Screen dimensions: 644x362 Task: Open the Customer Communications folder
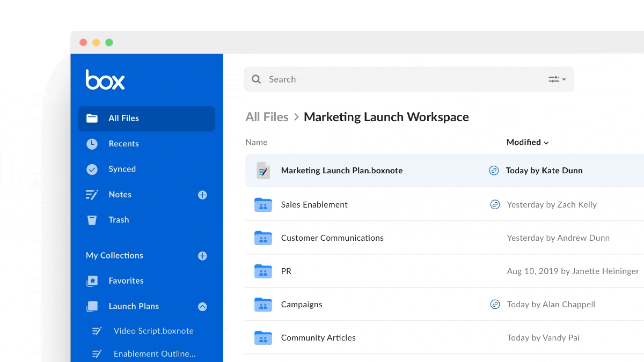tap(332, 238)
